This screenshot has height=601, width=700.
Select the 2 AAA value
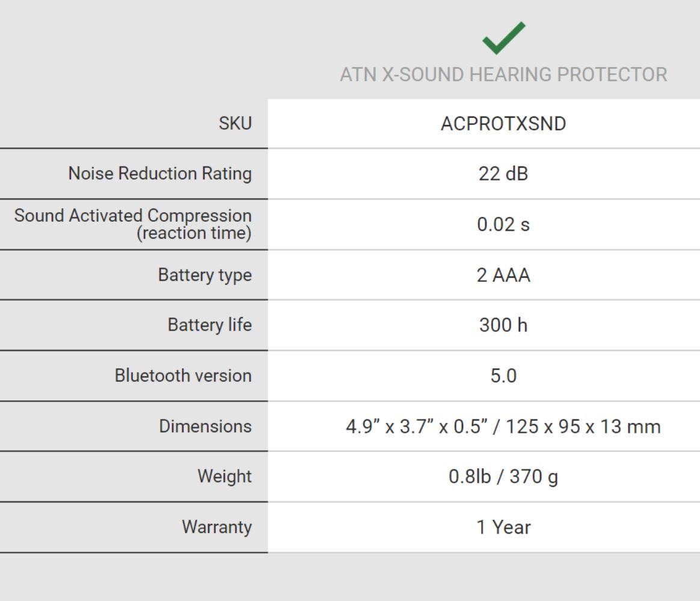pos(503,275)
